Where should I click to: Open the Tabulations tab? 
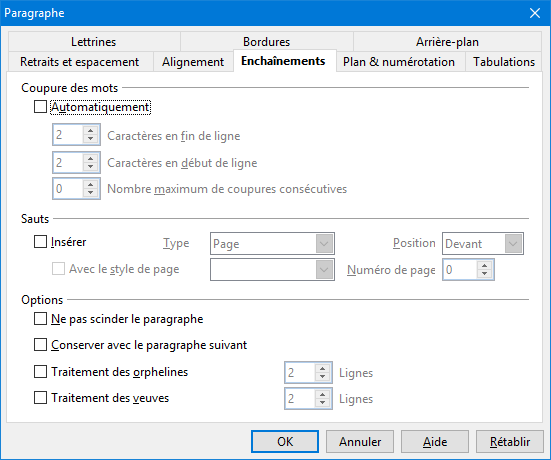point(504,62)
